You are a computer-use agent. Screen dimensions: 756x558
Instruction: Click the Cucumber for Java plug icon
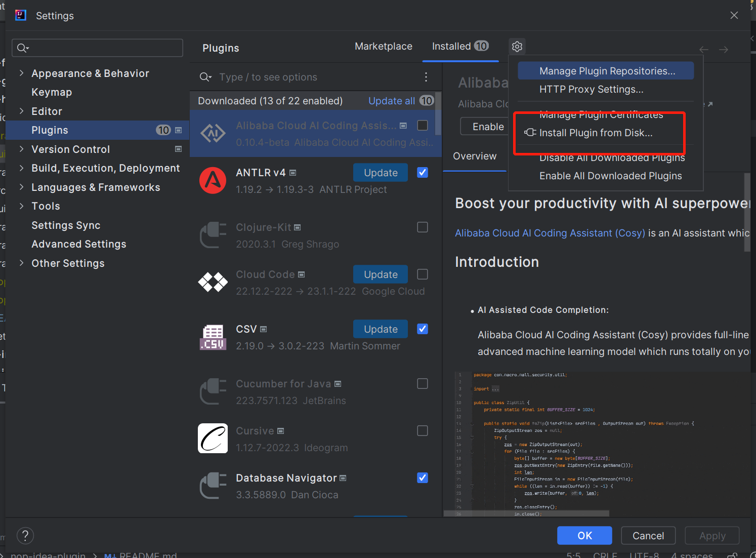pyautogui.click(x=213, y=392)
